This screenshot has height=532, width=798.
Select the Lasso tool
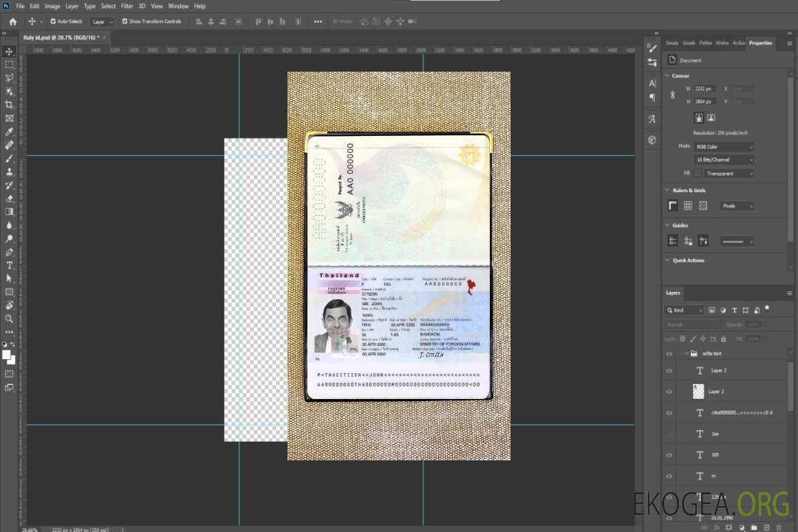9,78
